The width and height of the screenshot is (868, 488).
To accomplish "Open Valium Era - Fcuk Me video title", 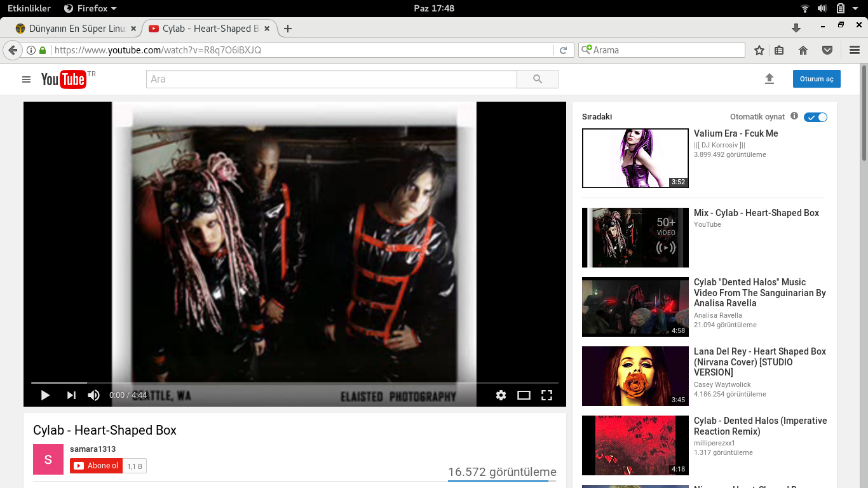I will [736, 133].
